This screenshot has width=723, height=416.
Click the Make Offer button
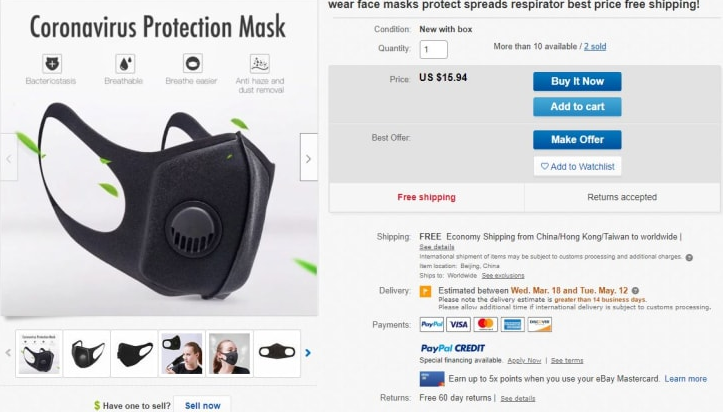click(577, 140)
